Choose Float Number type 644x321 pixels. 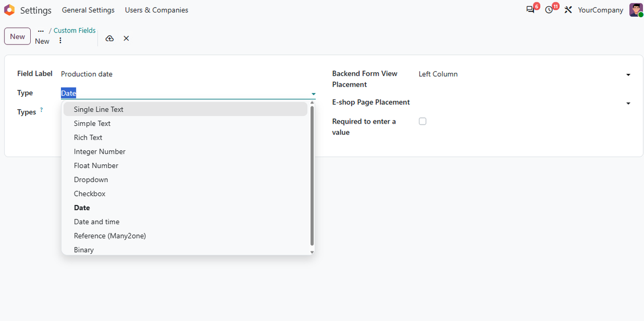point(185,166)
